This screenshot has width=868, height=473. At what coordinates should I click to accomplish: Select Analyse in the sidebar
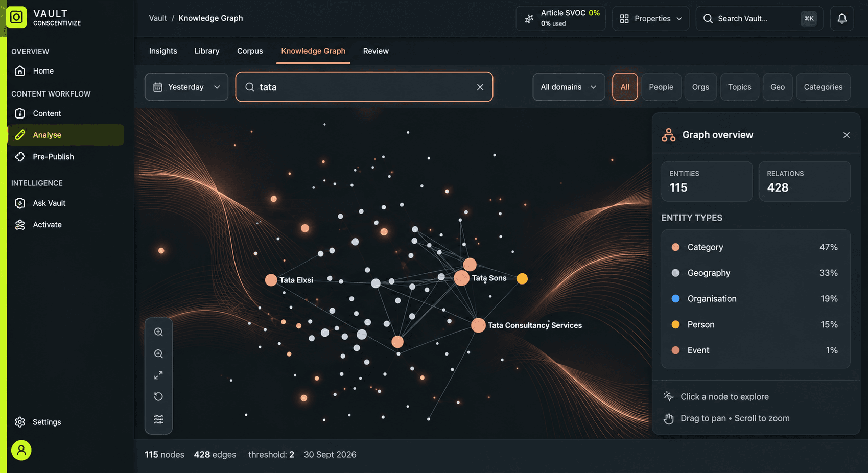pos(65,135)
